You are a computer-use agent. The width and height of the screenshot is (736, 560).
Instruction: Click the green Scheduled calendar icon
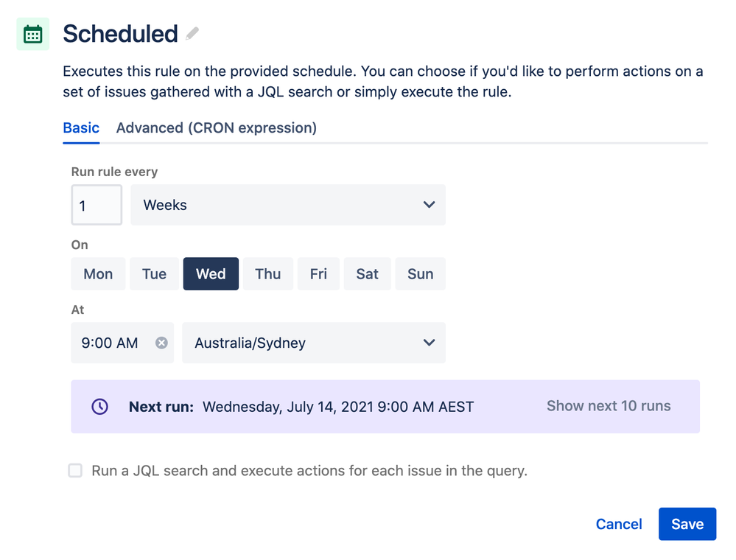33,35
